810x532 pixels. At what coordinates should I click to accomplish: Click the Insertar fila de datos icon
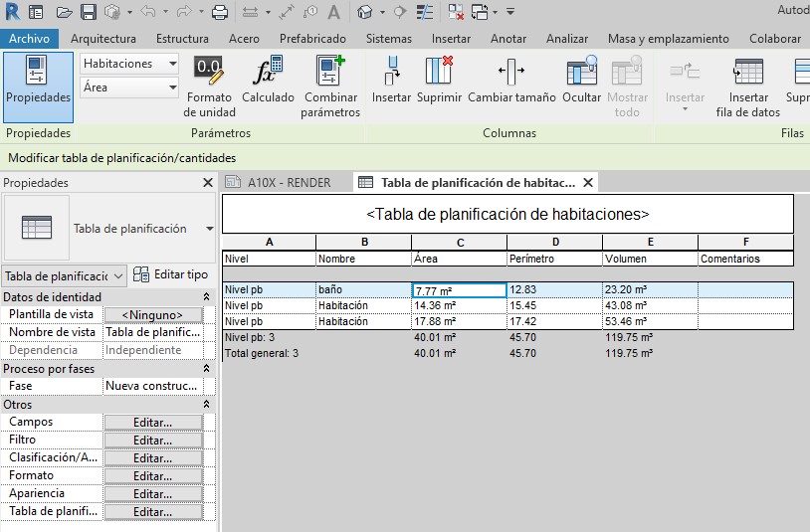pyautogui.click(x=747, y=73)
